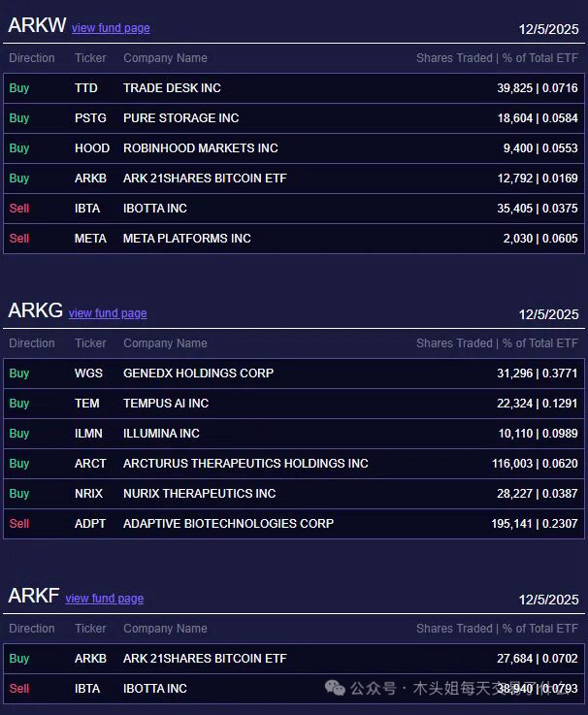This screenshot has height=715, width=588.
Task: Click ARKB ticker in the ARKW table
Action: 91,179
